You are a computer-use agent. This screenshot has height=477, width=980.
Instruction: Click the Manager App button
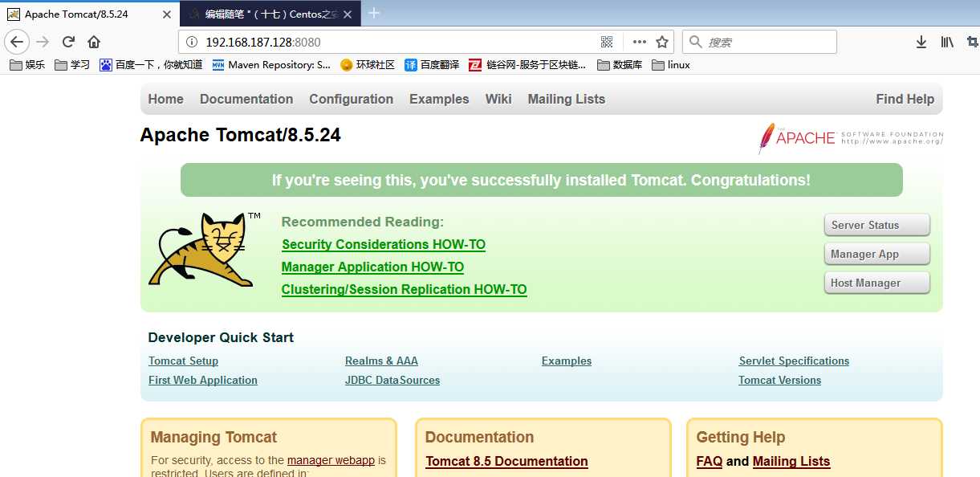(x=877, y=254)
